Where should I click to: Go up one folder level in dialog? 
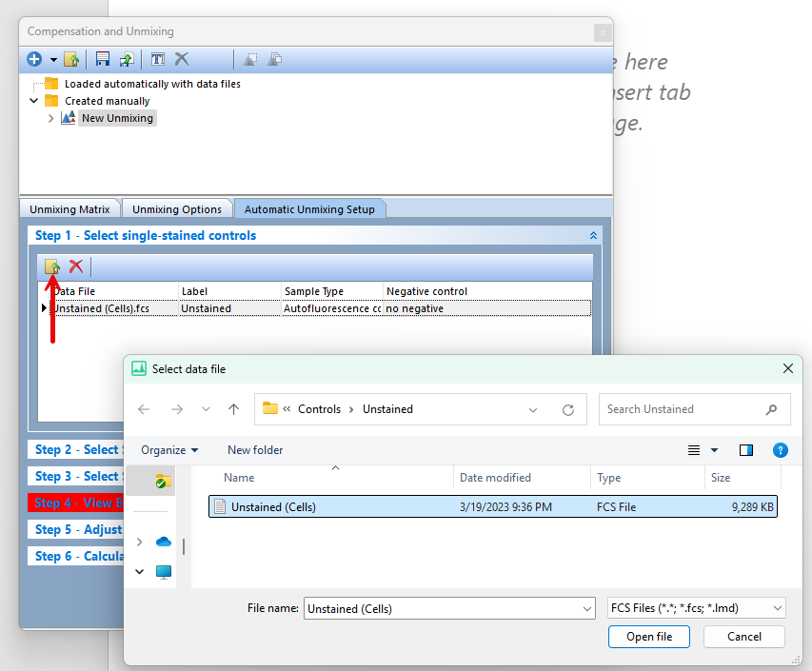point(234,409)
